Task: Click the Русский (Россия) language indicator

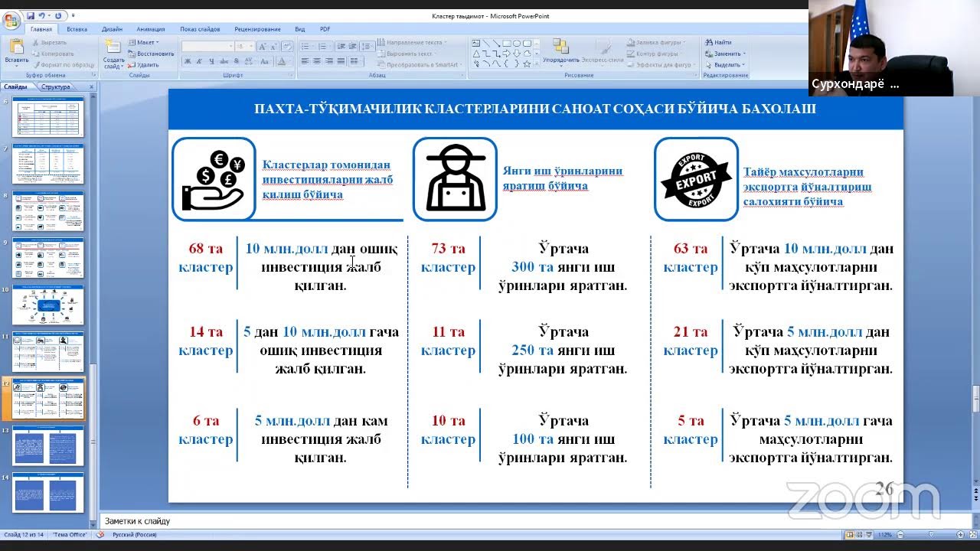Action: (134, 535)
